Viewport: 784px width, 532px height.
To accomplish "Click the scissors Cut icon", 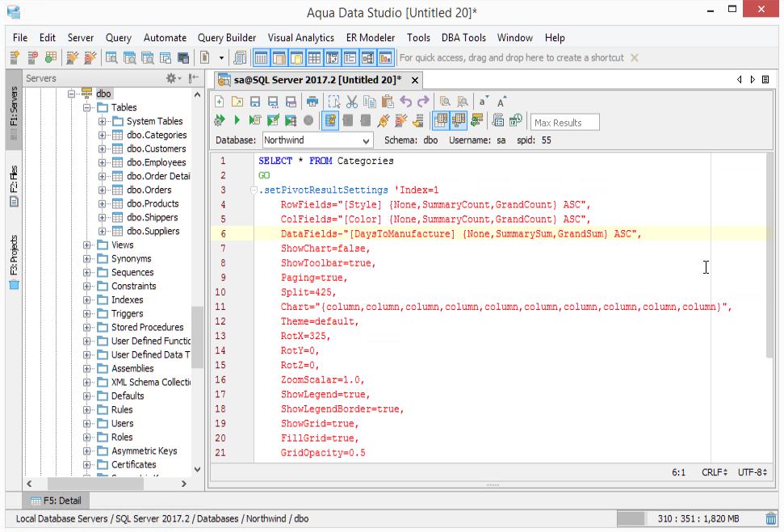I will (x=351, y=102).
